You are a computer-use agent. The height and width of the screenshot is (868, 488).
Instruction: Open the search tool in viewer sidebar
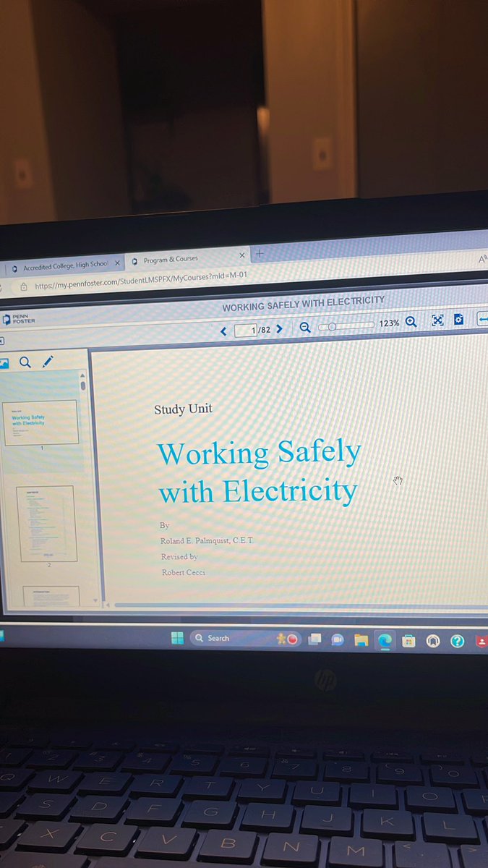click(25, 362)
